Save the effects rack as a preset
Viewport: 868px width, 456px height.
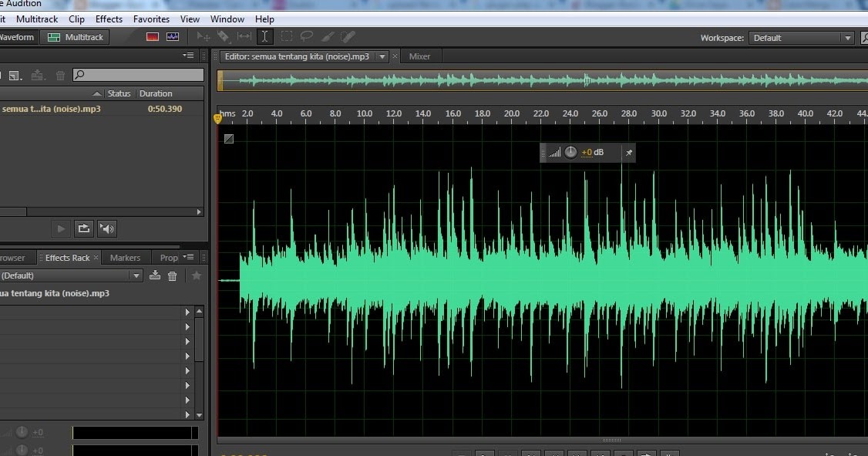click(155, 275)
